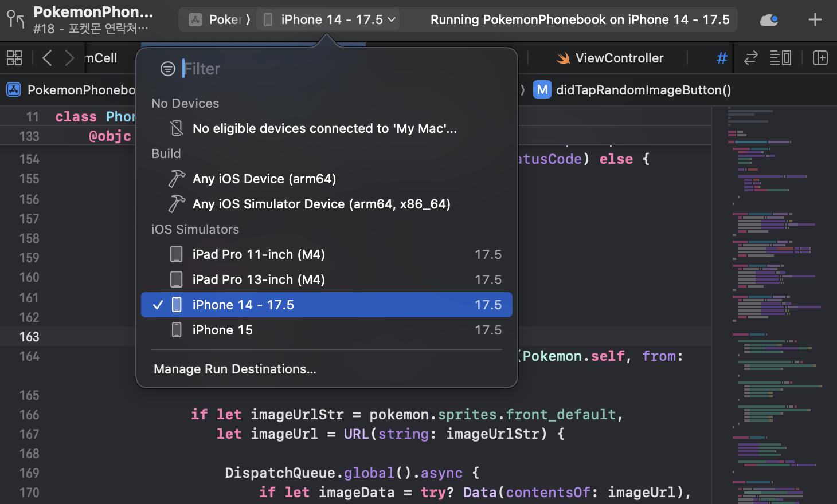Click line number 163 in gutter
This screenshot has width=837, height=504.
[29, 337]
